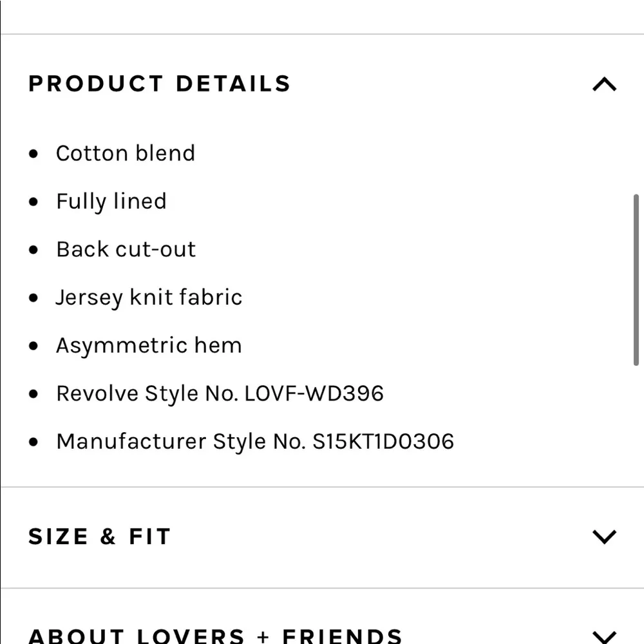Click the upward chevron icon next to Product Details
644x644 pixels.
603,84
